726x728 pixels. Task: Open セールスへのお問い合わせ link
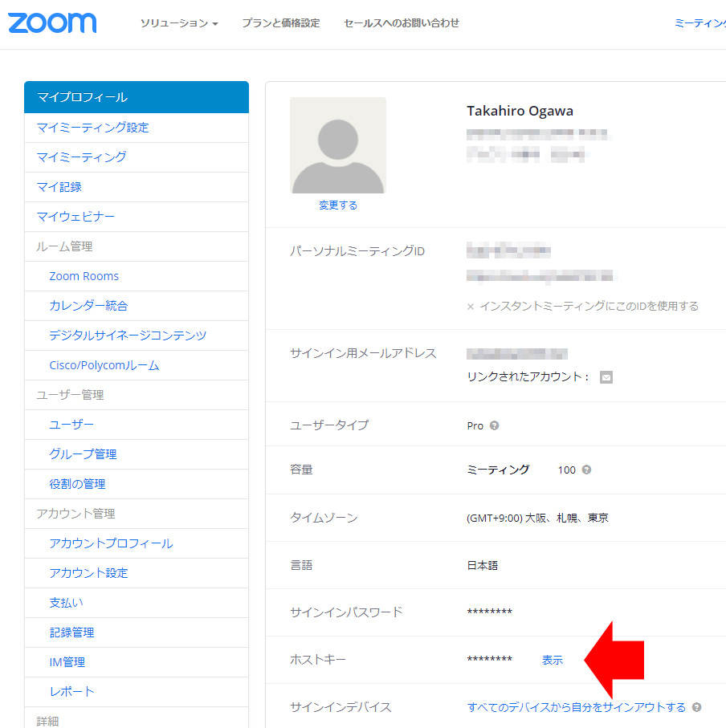pos(401,23)
